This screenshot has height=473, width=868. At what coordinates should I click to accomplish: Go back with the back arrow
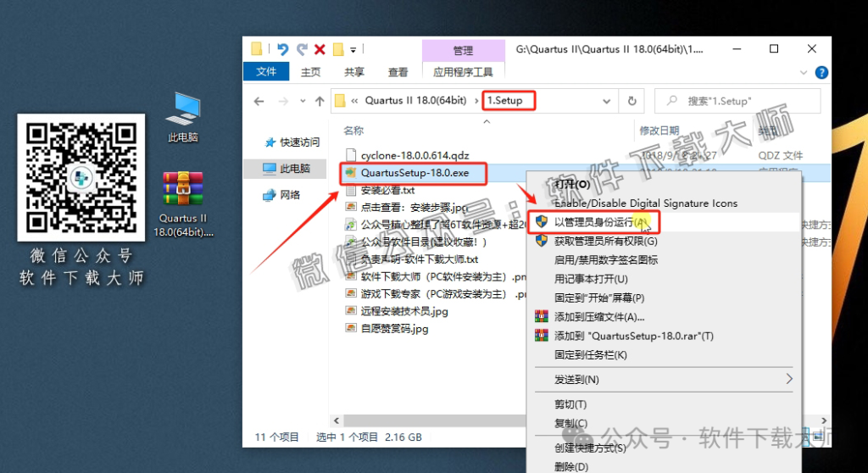(259, 101)
